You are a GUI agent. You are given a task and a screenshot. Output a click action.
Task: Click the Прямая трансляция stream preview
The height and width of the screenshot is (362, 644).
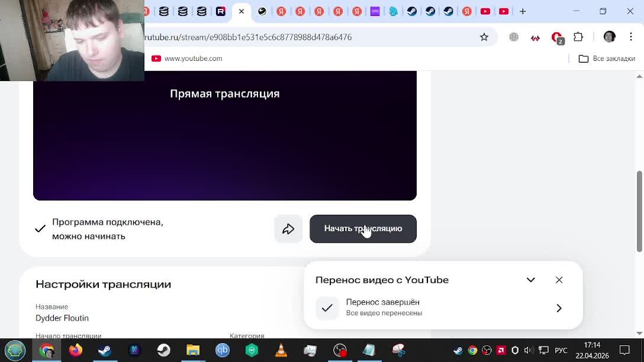point(225,135)
